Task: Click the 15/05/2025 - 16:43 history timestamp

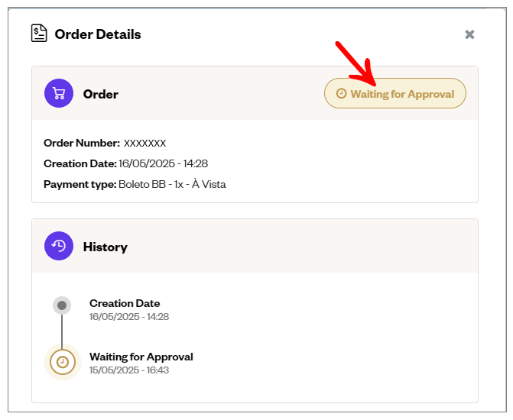Action: pyautogui.click(x=129, y=370)
